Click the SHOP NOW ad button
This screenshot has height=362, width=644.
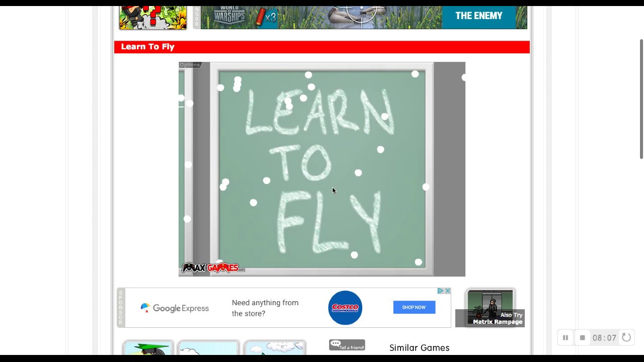click(x=414, y=307)
